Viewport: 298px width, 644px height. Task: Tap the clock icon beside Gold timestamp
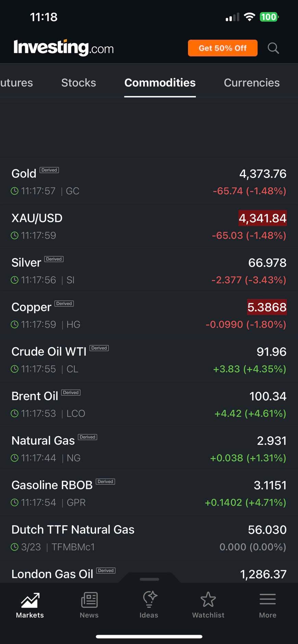click(x=14, y=191)
